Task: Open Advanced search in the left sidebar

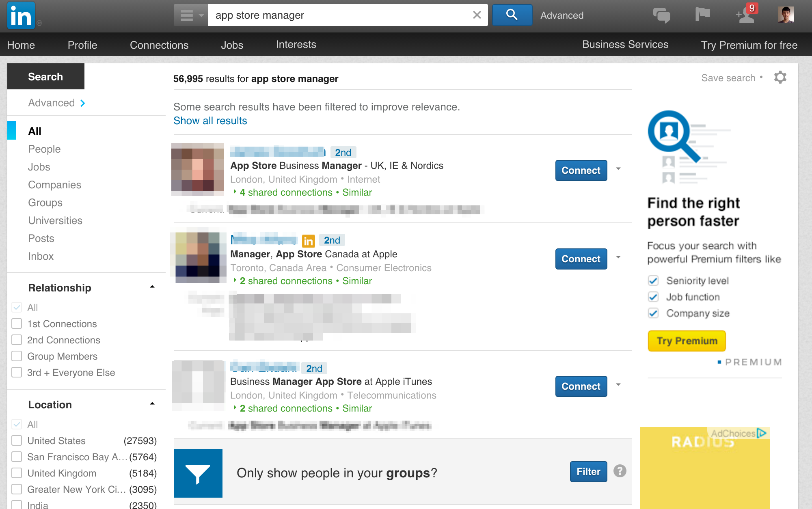Action: tap(56, 103)
